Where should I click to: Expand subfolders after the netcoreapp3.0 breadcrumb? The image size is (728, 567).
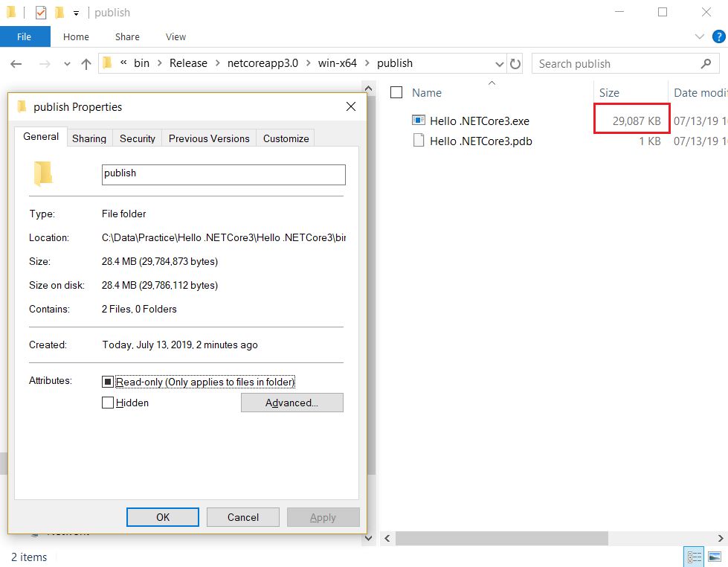tap(309, 63)
